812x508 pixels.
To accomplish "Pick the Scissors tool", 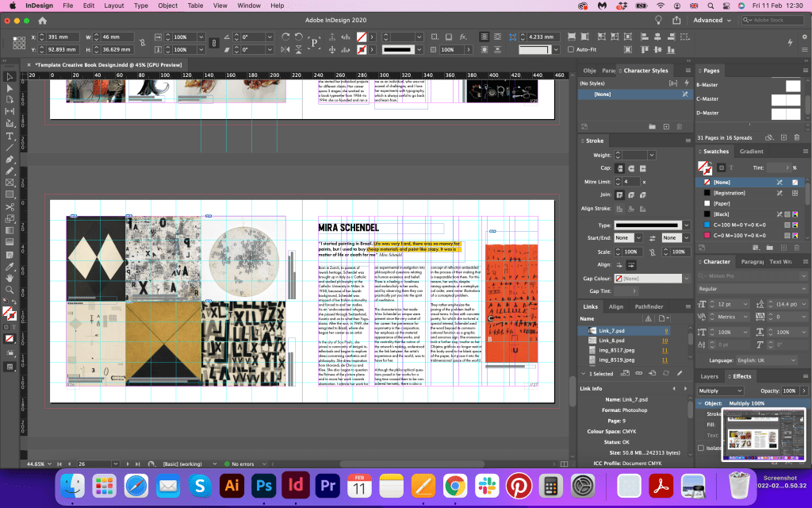I will pyautogui.click(x=10, y=206).
